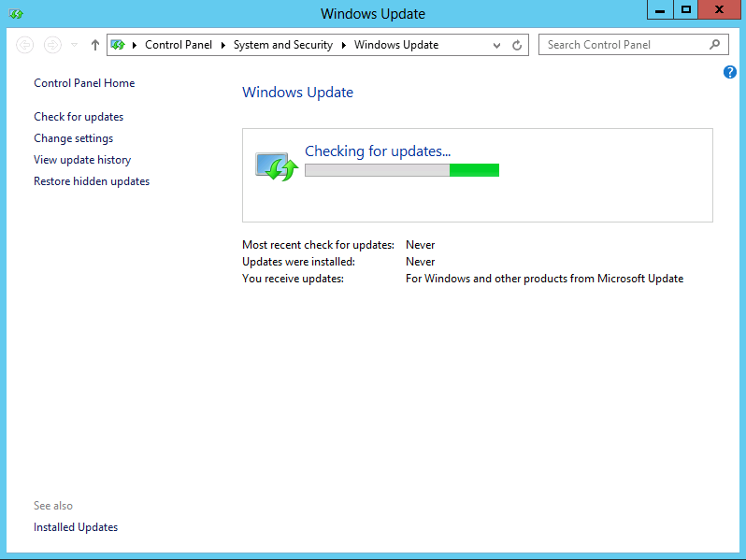Open View update history link
Screen dimensions: 746x560
coord(82,160)
